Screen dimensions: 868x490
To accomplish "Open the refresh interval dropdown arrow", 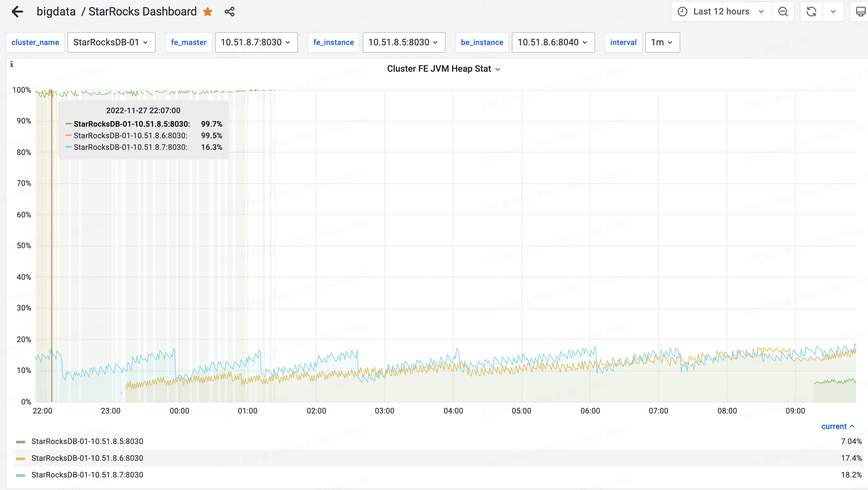I will (x=833, y=12).
